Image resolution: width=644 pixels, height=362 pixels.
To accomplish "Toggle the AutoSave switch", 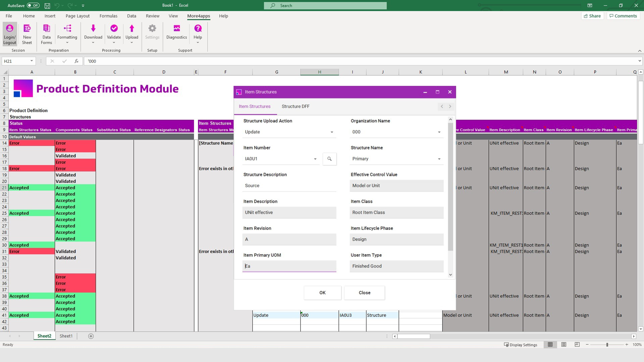I will [33, 5].
